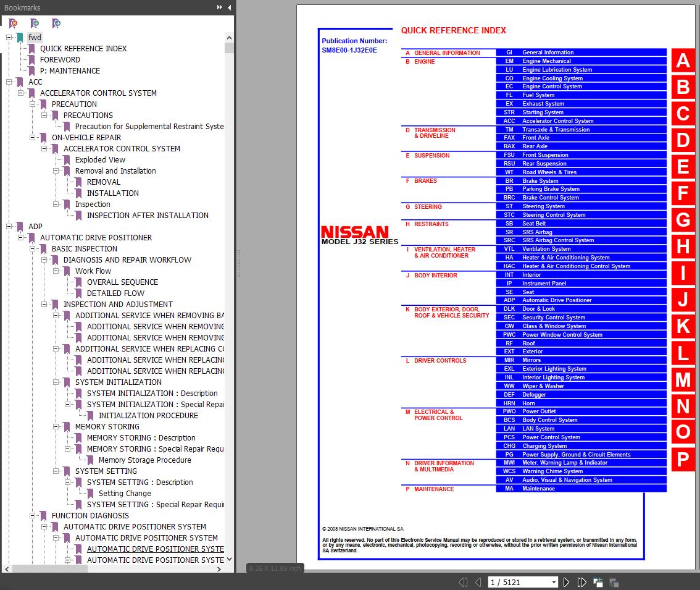Click the red A section tab
Viewport: 700px width, 590px height.
pyautogui.click(x=683, y=60)
